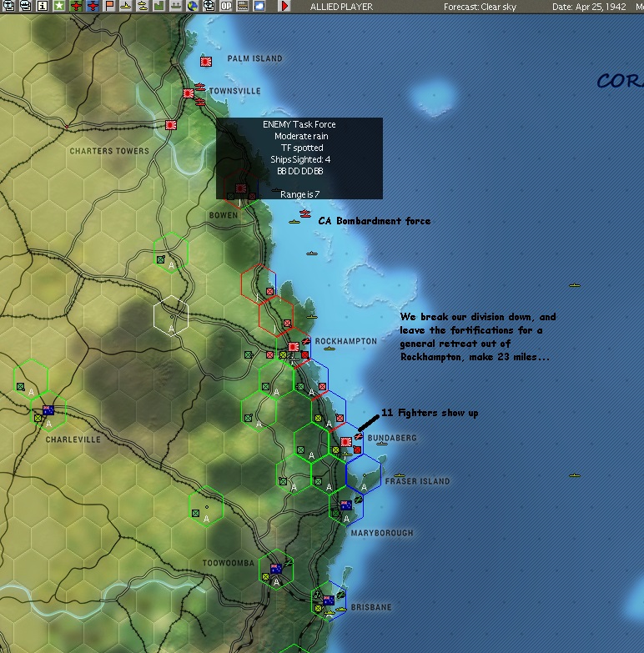Click the white star on green icon
Image resolution: width=644 pixels, height=653 pixels.
[59, 6]
